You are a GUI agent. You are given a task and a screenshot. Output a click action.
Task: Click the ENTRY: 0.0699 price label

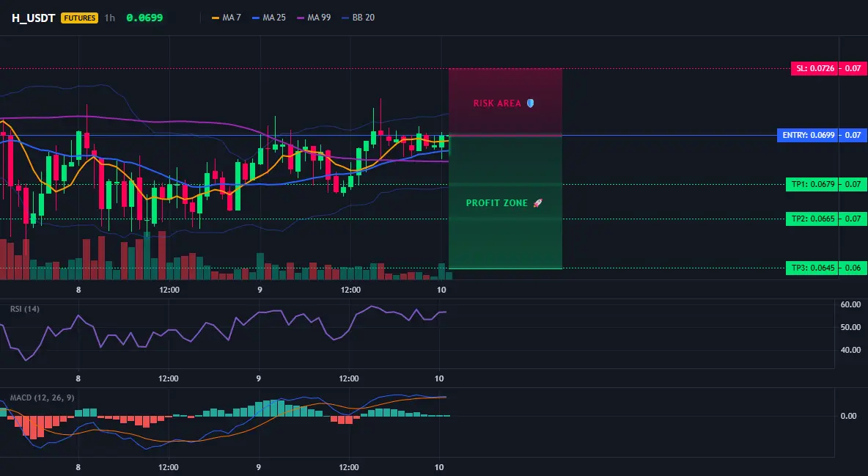tap(808, 135)
